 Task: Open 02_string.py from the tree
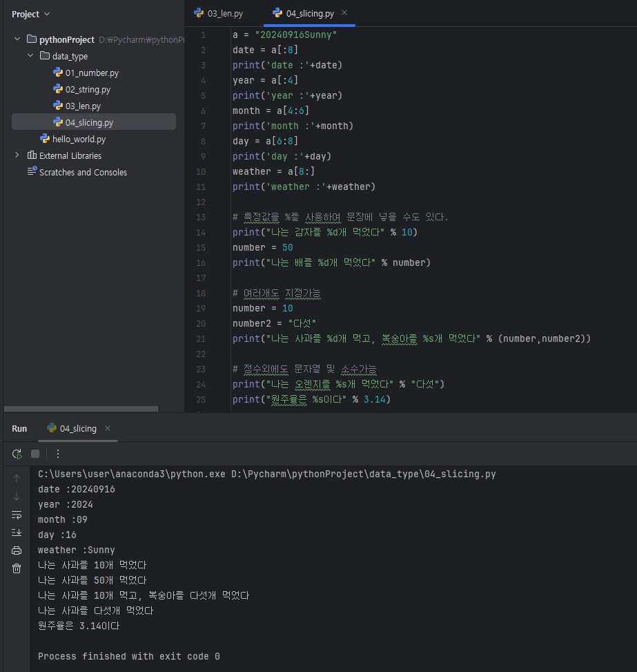[x=88, y=89]
